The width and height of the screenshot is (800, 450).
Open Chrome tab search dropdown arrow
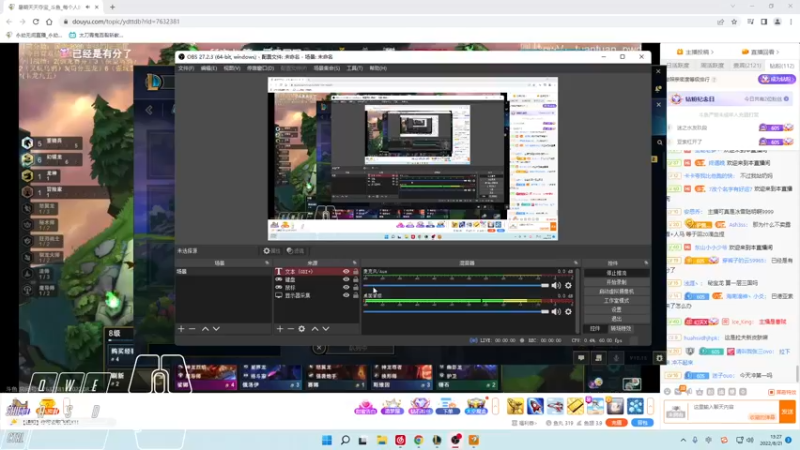click(733, 6)
